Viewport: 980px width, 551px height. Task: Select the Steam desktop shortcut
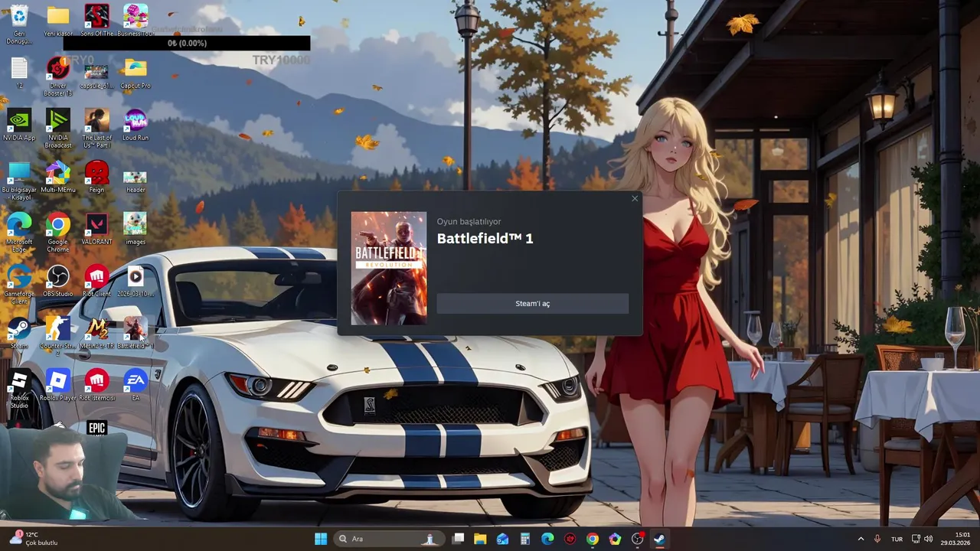(x=19, y=334)
